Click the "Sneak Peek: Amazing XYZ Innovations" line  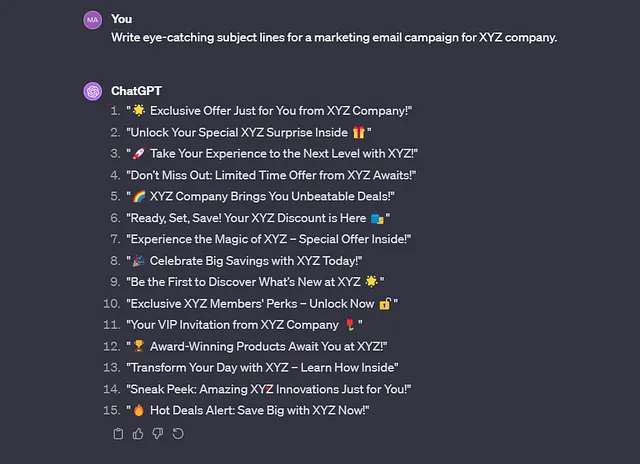(269, 389)
